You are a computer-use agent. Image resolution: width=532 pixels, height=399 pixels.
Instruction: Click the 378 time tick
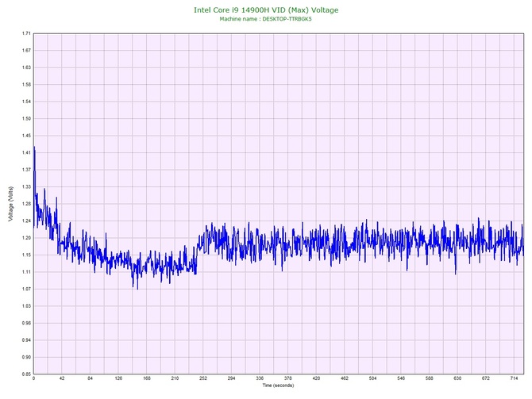[287, 378]
